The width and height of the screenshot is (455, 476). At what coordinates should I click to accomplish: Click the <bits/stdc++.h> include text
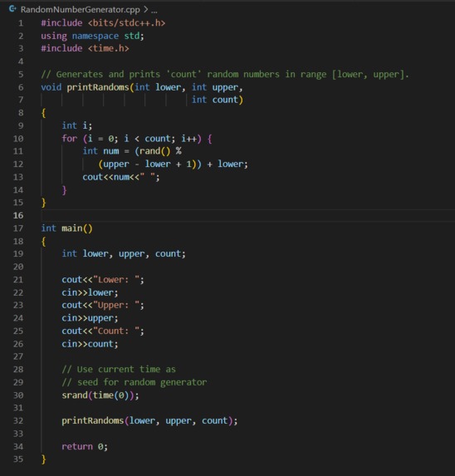click(x=127, y=23)
